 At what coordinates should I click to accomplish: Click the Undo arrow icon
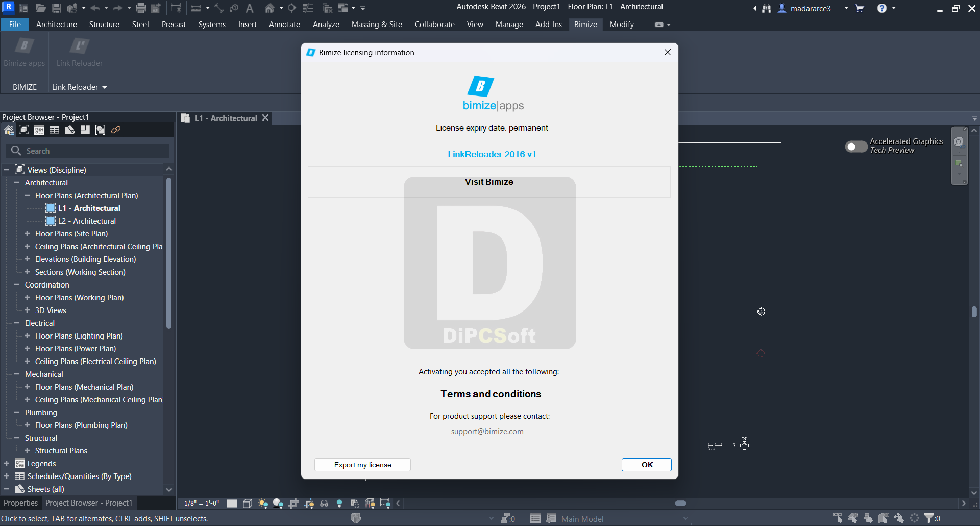(95, 8)
